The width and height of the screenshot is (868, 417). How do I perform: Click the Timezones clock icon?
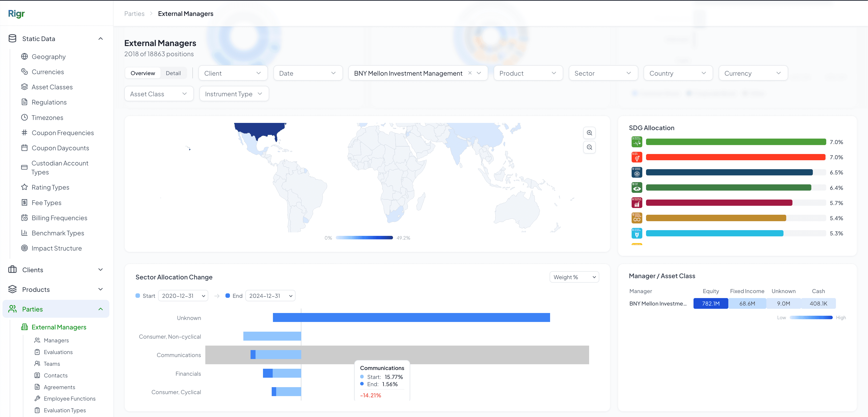(24, 117)
